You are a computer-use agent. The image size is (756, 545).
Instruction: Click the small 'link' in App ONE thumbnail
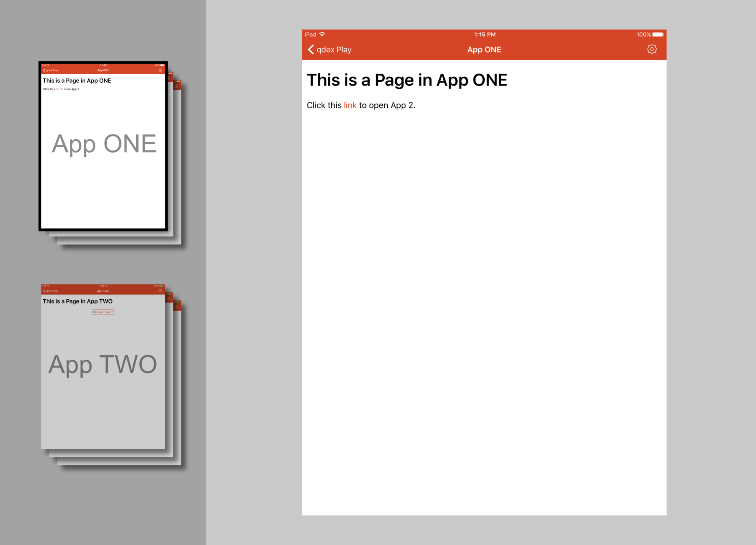point(58,89)
